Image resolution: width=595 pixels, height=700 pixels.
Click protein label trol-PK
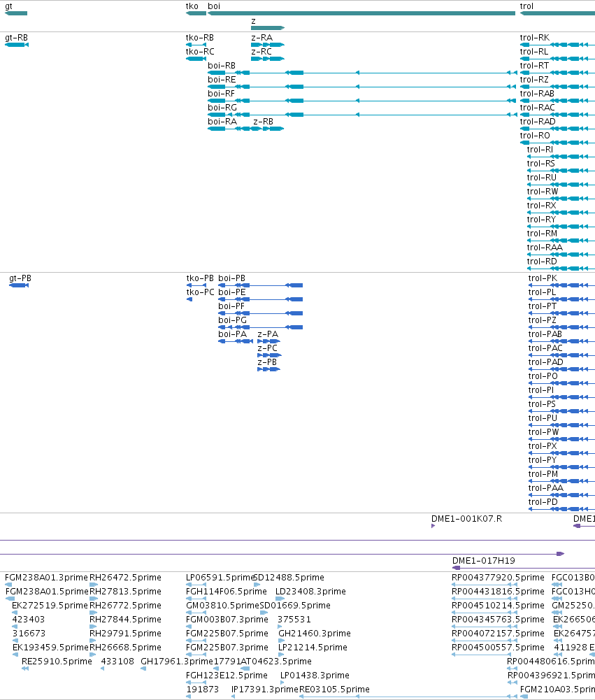coord(543,278)
